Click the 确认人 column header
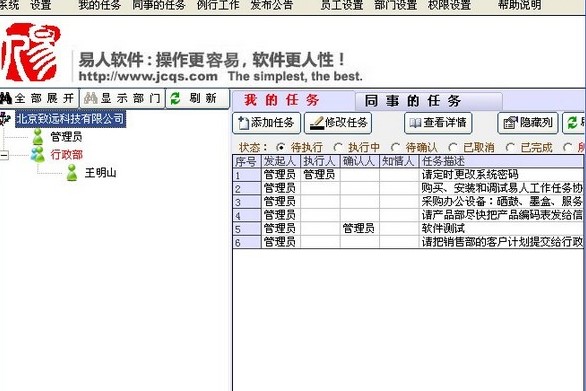This screenshot has width=586, height=391. click(360, 161)
